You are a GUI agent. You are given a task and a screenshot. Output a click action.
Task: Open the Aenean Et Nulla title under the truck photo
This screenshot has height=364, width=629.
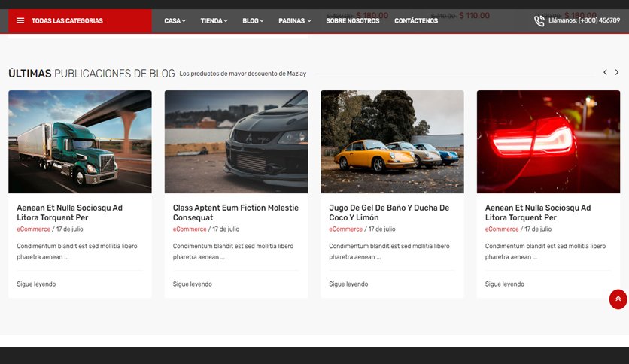(x=69, y=213)
